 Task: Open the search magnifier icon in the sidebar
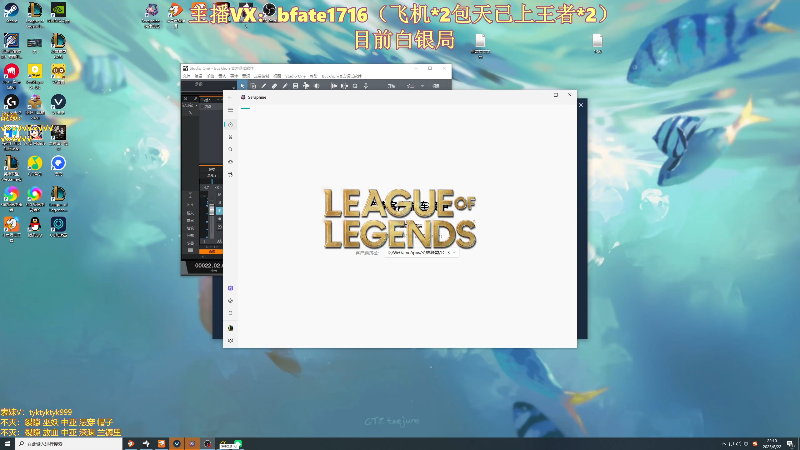pos(231,149)
